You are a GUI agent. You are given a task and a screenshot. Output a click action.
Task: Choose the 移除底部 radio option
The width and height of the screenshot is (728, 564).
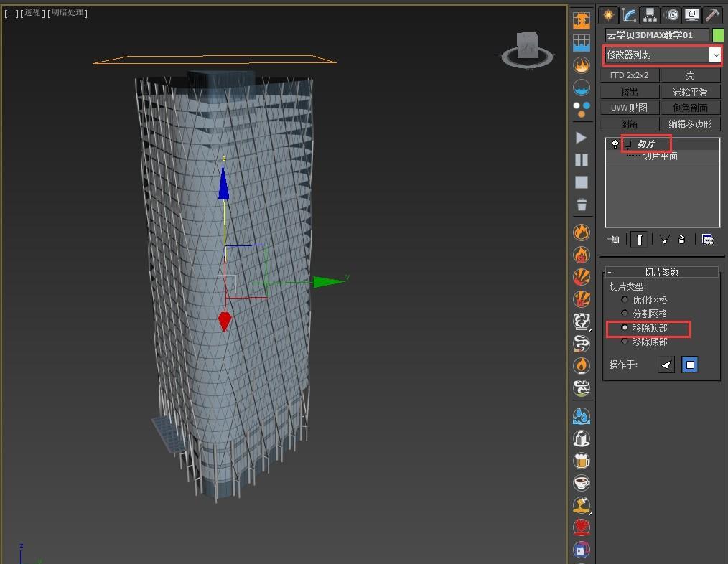[x=625, y=342]
